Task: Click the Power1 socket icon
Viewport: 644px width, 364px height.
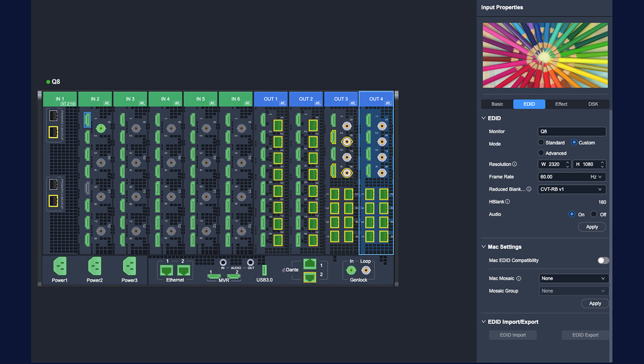Action: [60, 266]
